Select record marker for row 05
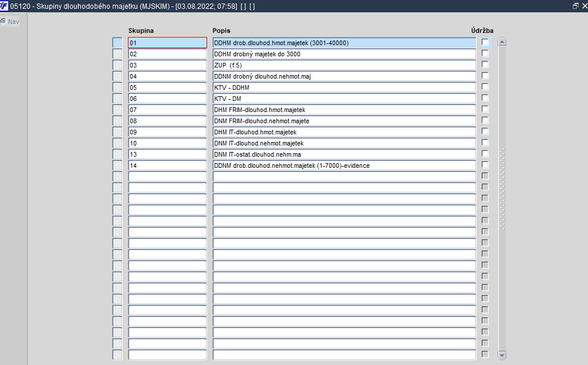Viewport: 588px width, 365px height. click(117, 87)
